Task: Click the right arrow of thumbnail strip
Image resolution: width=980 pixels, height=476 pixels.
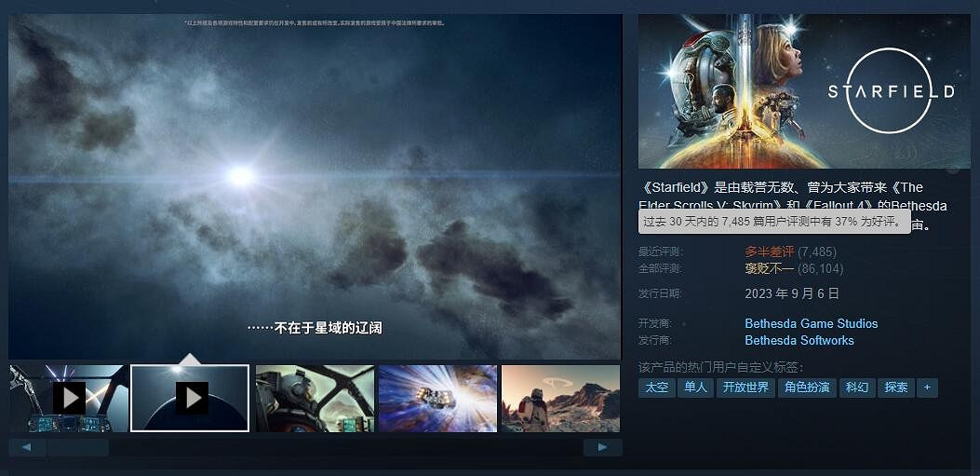Action: pos(602,447)
